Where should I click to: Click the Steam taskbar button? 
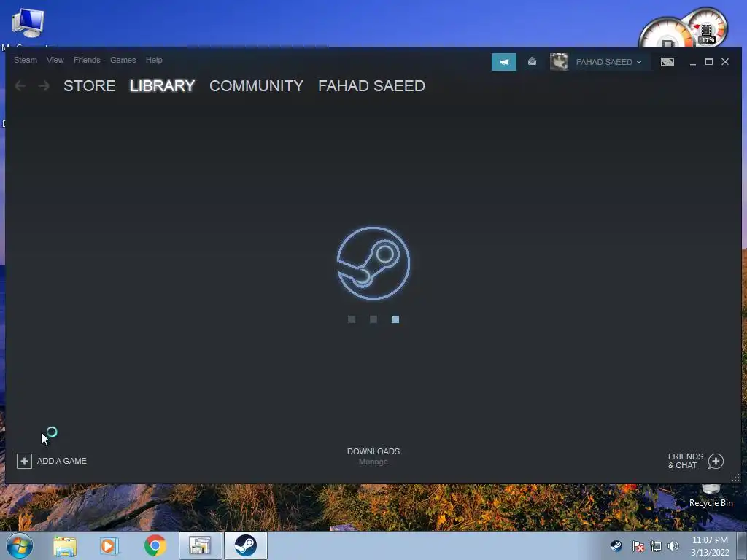coord(246,545)
